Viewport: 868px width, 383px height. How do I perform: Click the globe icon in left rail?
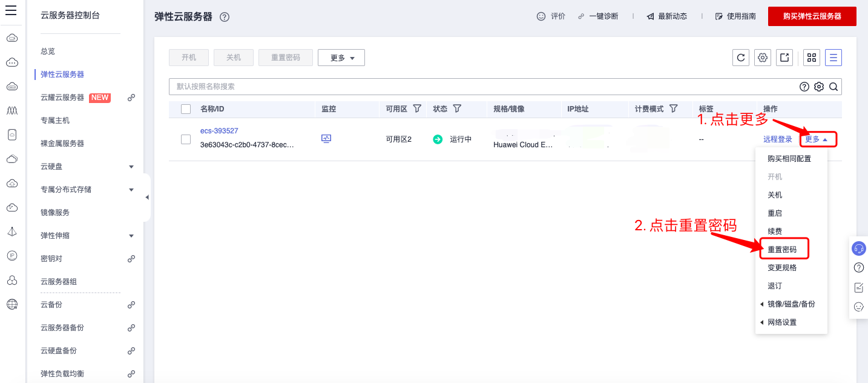(x=12, y=304)
